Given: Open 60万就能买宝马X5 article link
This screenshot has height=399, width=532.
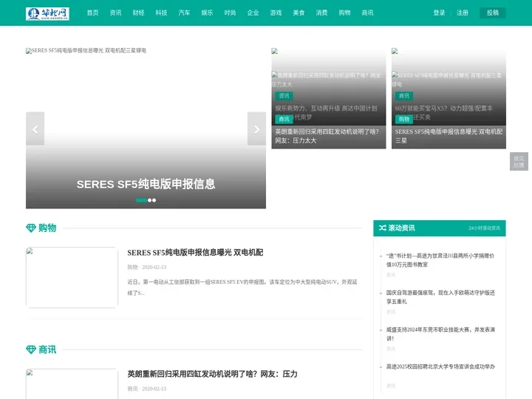Looking at the screenshot, I should [444, 109].
